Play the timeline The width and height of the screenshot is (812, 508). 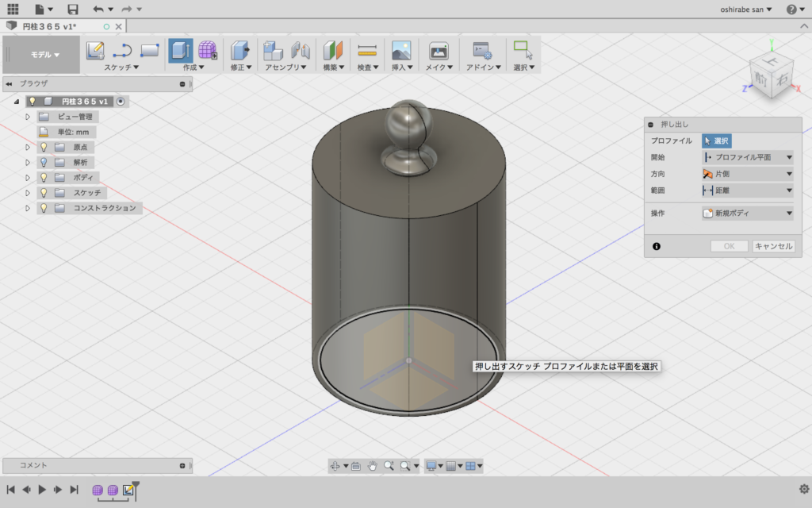pyautogui.click(x=42, y=489)
